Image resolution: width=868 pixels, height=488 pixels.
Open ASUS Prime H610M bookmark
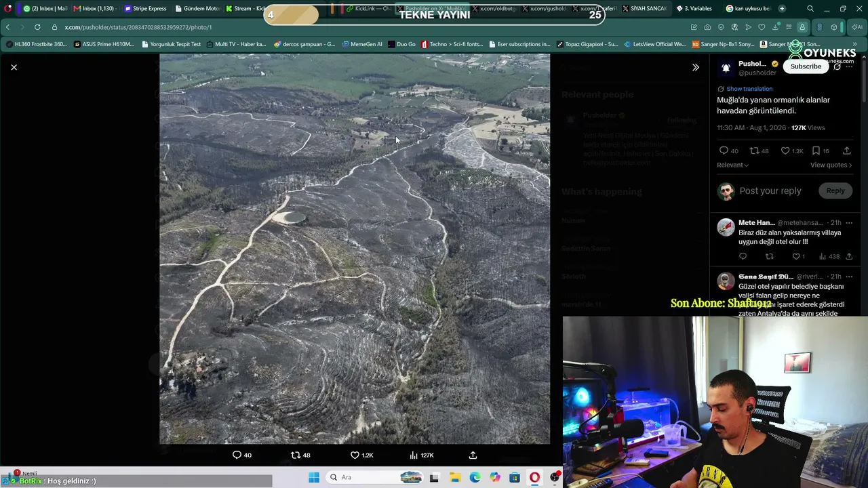(104, 44)
